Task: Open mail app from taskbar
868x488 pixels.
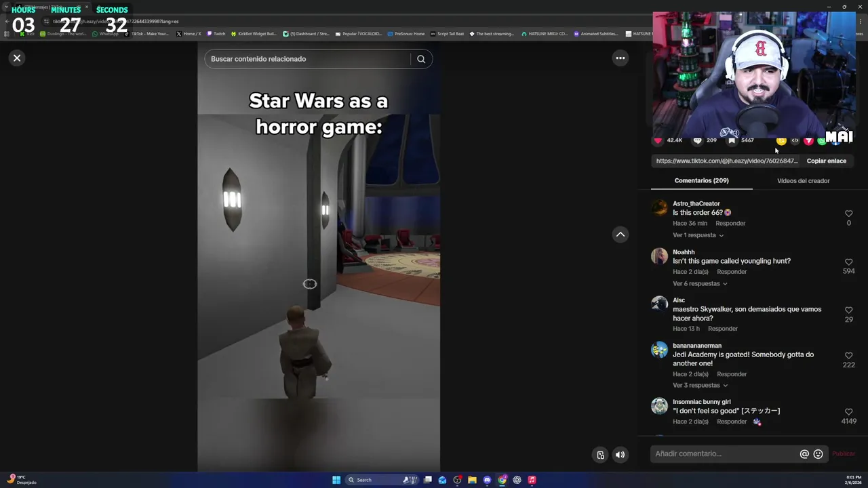Action: point(442,480)
